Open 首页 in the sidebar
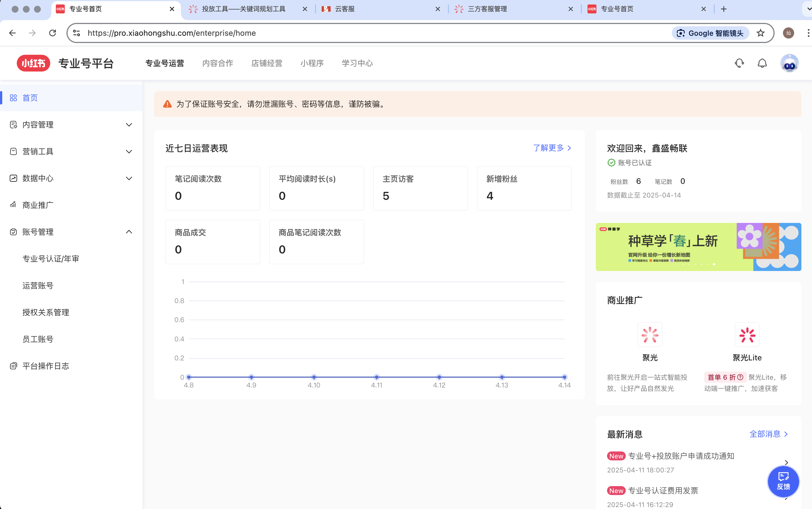The image size is (812, 509). click(x=71, y=97)
